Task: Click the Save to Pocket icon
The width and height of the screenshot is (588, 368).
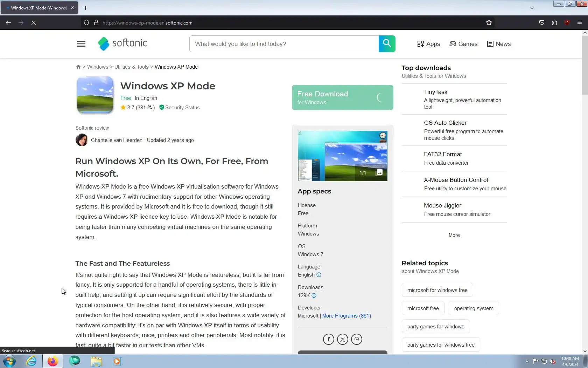Action: point(542,23)
